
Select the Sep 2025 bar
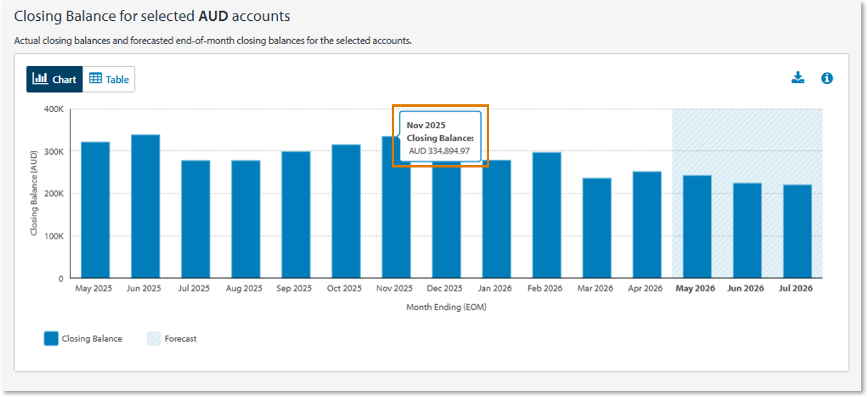(296, 215)
